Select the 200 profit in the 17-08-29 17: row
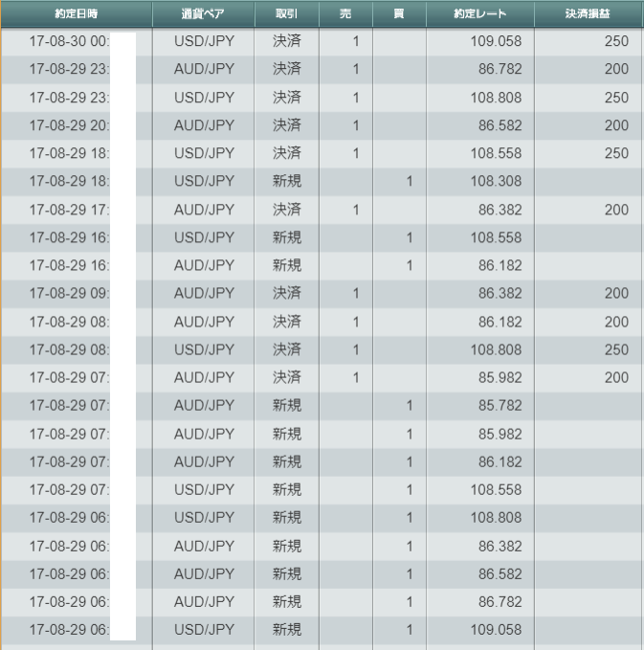Image resolution: width=644 pixels, height=650 pixels. click(x=616, y=209)
